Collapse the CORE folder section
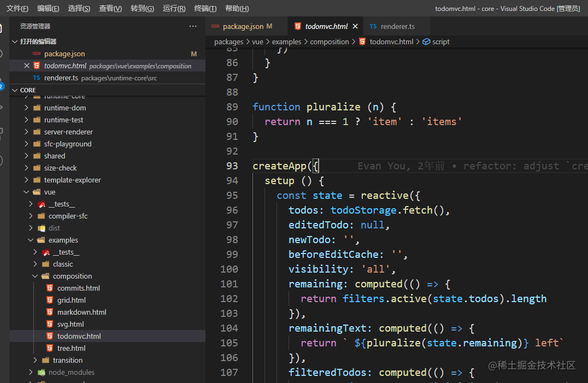Image resolution: width=588 pixels, height=383 pixels. (15, 90)
